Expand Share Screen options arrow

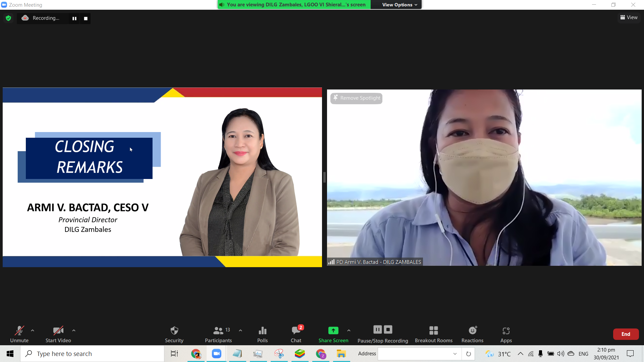(349, 330)
